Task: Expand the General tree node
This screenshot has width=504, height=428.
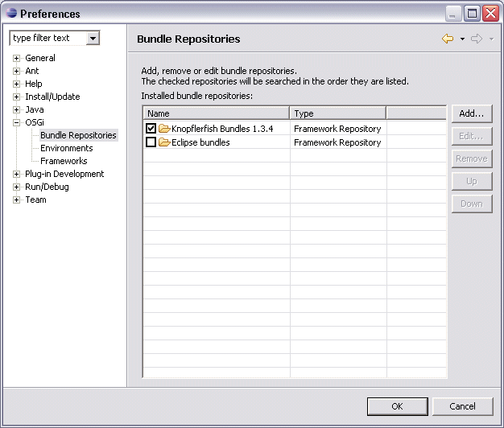Action: 16,58
